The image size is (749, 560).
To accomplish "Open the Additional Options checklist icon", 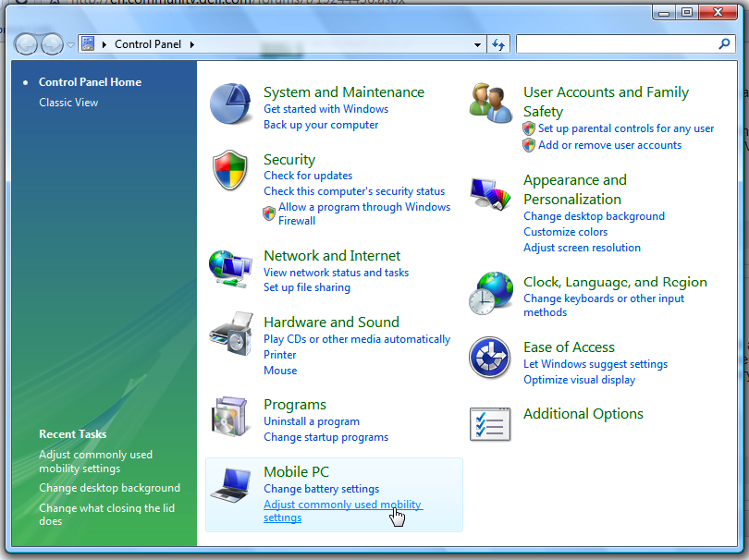I will coord(489,424).
